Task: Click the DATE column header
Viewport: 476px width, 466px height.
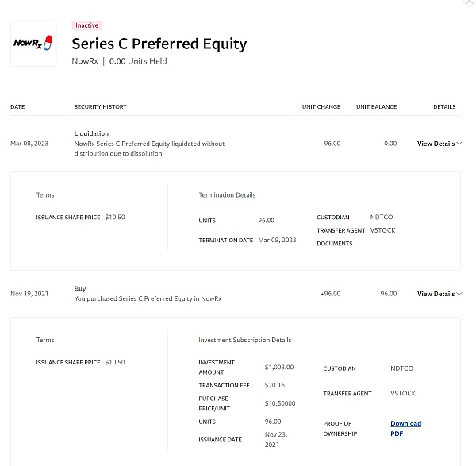Action: coord(17,106)
